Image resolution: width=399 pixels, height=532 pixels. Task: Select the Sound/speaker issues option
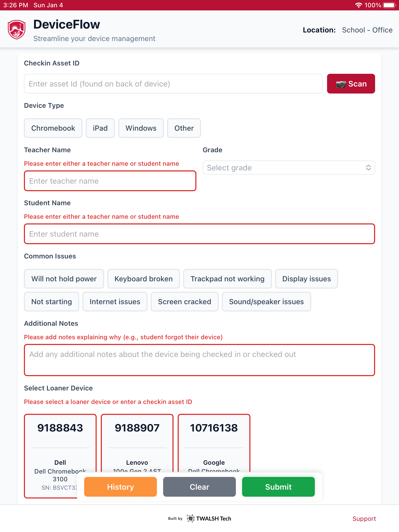266,302
